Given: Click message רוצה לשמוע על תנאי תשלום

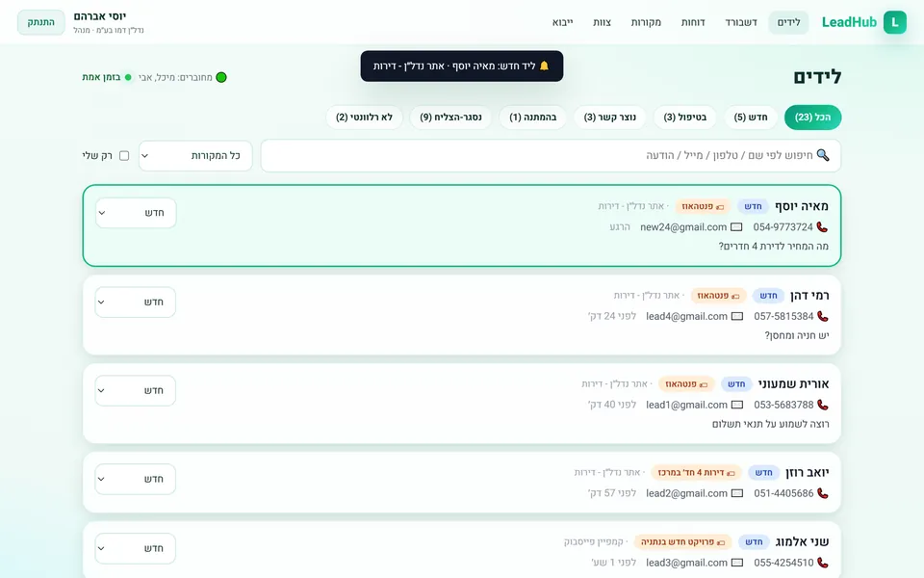Looking at the screenshot, I should click(x=770, y=424).
